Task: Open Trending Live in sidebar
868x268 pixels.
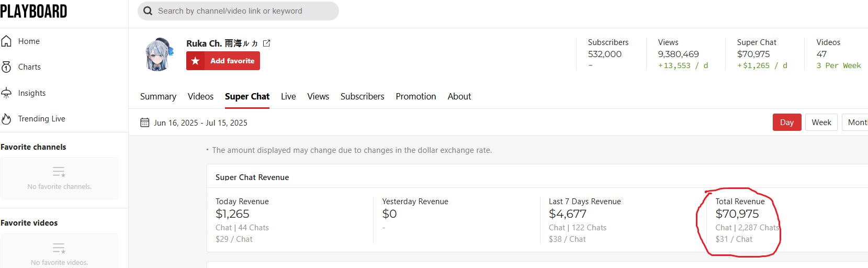Action: [x=42, y=119]
